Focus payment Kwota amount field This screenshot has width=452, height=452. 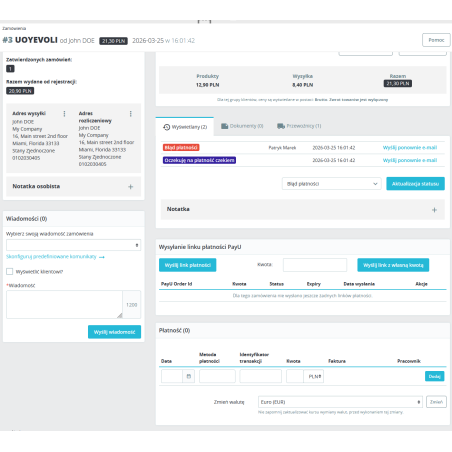(x=295, y=376)
